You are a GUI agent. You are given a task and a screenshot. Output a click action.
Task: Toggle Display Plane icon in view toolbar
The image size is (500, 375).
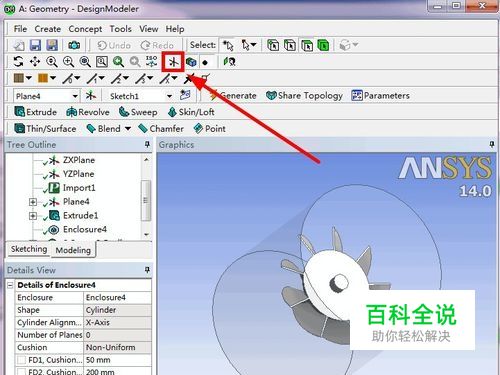[173, 62]
